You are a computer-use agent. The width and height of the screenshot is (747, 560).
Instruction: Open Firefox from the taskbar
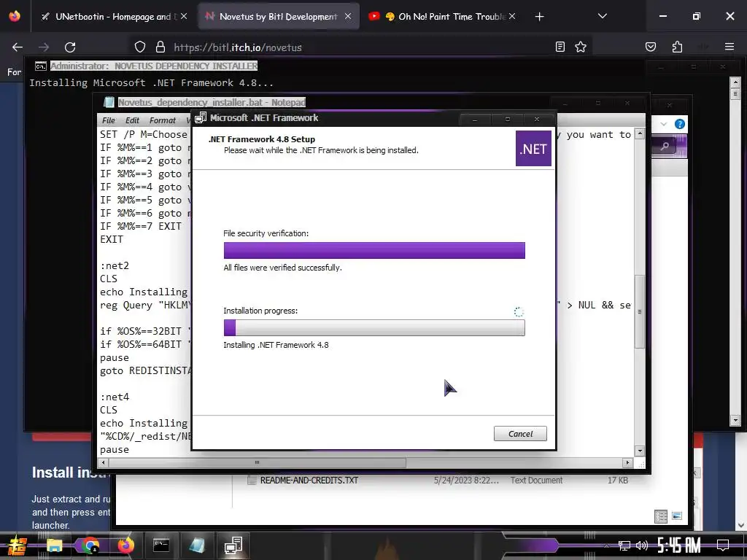(125, 545)
